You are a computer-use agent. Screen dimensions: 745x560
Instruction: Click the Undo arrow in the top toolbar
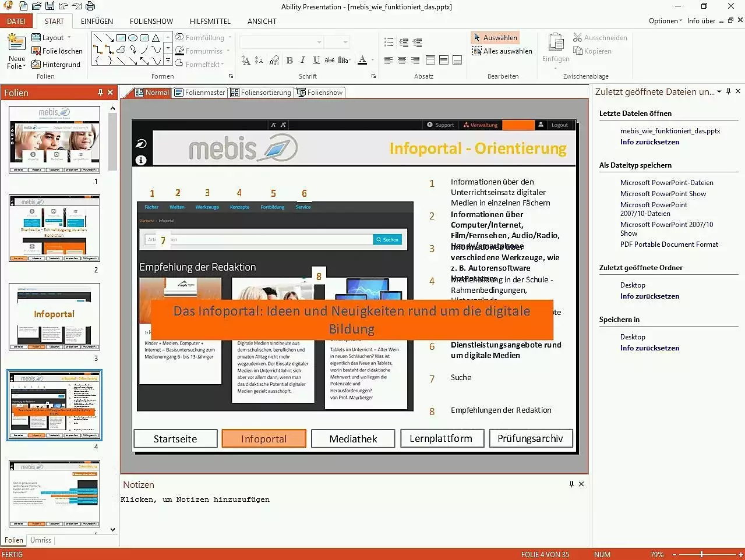point(63,6)
